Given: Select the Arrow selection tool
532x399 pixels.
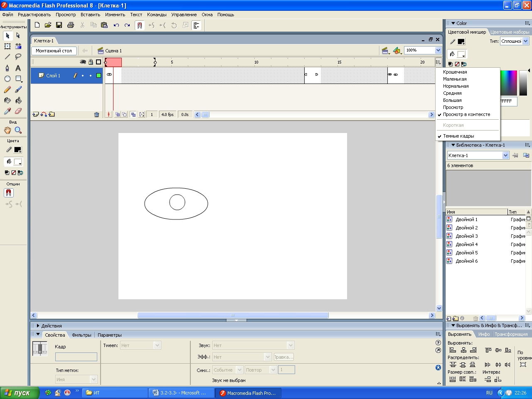Looking at the screenshot, I should click(7, 36).
